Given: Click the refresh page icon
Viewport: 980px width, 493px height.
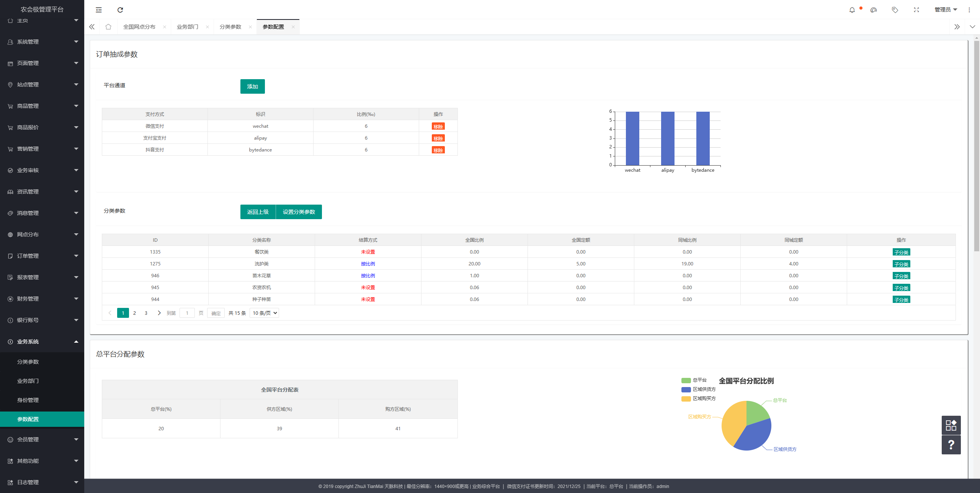Looking at the screenshot, I should [120, 10].
